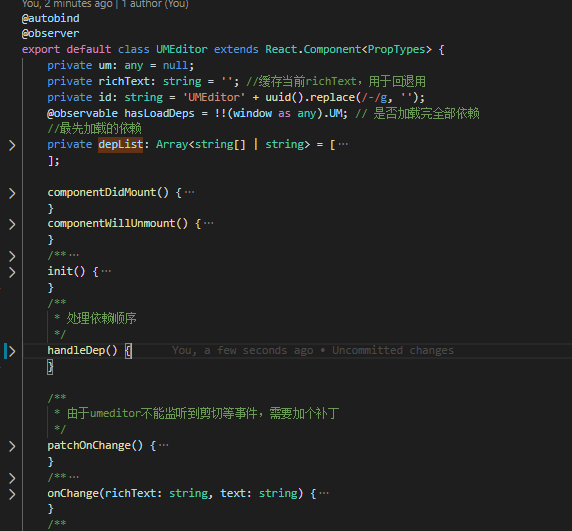
Task: Click the Uncommitted changes blame annotation
Action: pyautogui.click(x=393, y=350)
